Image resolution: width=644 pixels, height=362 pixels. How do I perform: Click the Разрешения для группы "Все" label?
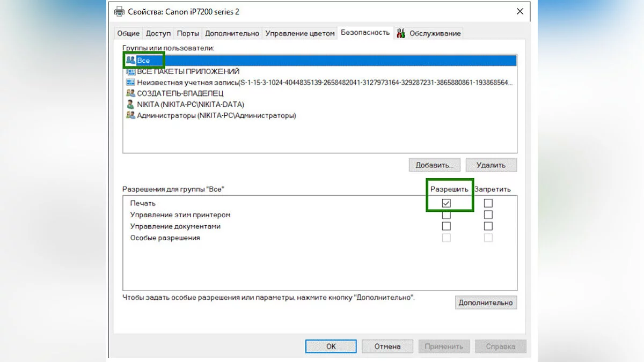pyautogui.click(x=173, y=189)
